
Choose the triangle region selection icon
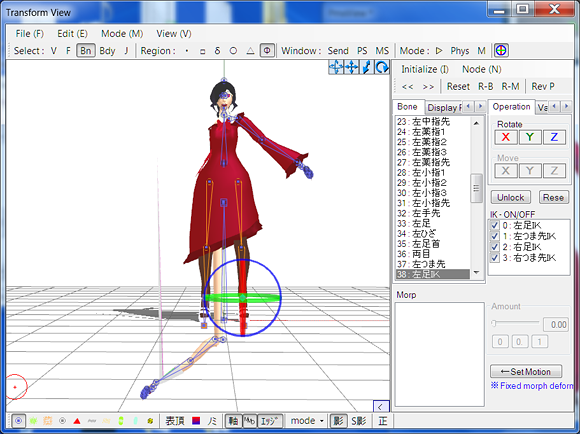pyautogui.click(x=250, y=51)
